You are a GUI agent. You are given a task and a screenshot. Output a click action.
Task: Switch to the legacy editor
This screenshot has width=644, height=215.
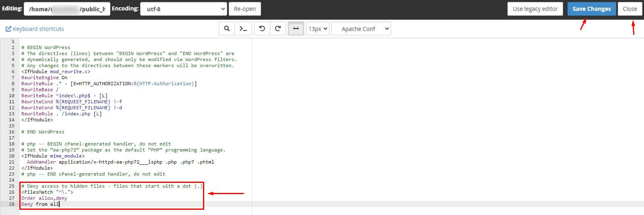(535, 9)
